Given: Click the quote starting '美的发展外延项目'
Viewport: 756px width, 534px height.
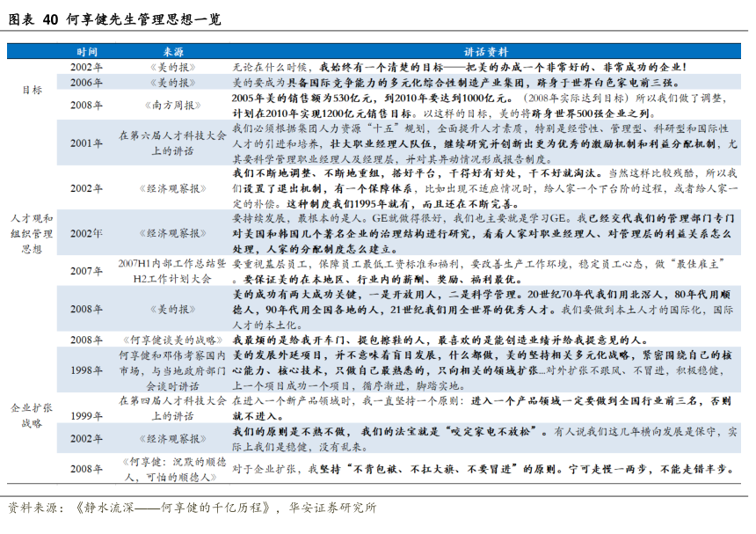Looking at the screenshot, I should coord(483,370).
